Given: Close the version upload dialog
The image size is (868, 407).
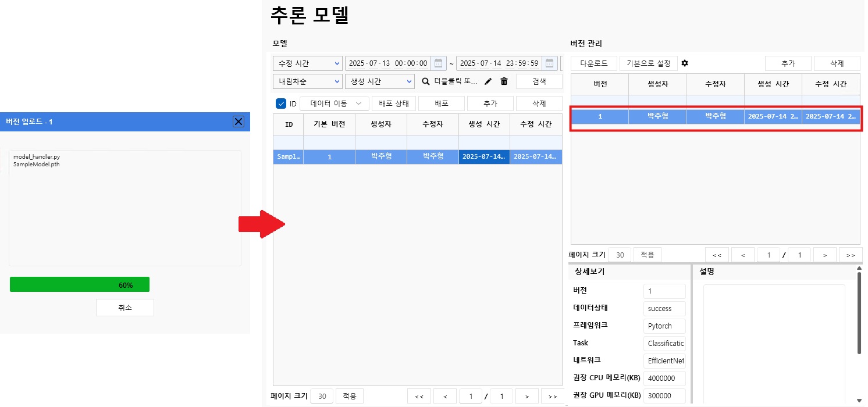Looking at the screenshot, I should click(239, 122).
